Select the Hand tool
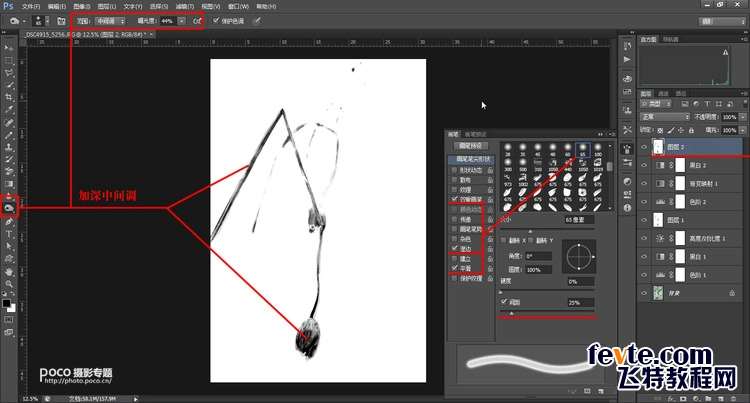This screenshot has height=403, width=750. [x=9, y=272]
